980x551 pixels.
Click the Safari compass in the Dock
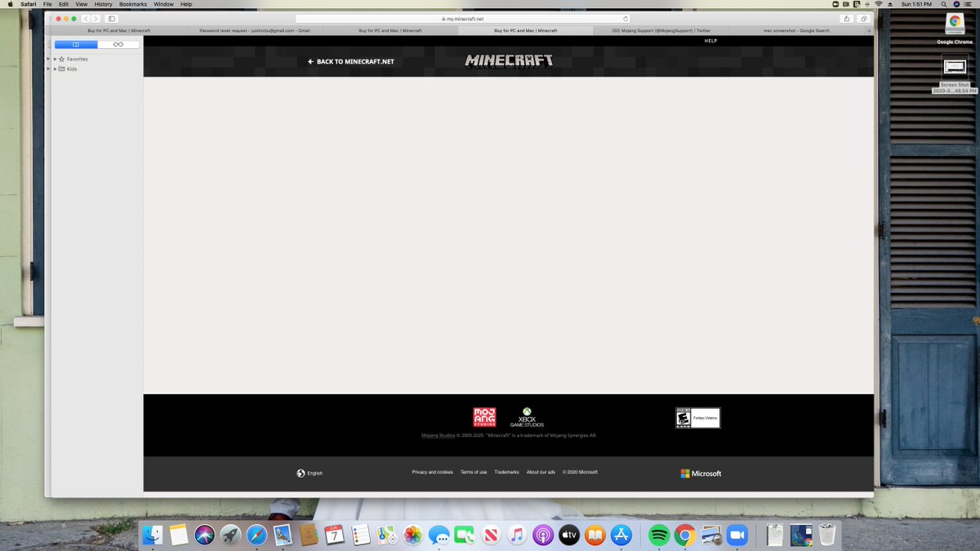[256, 535]
